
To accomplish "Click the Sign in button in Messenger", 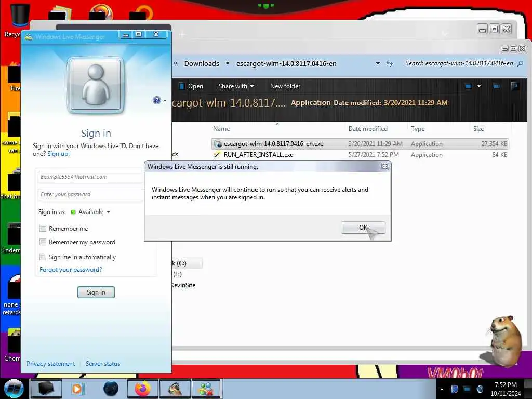I will coord(96,292).
